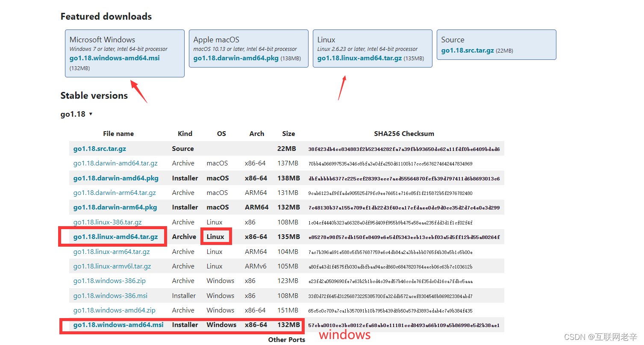Click the Arch column header
The height and width of the screenshot is (345, 644).
[x=257, y=134]
